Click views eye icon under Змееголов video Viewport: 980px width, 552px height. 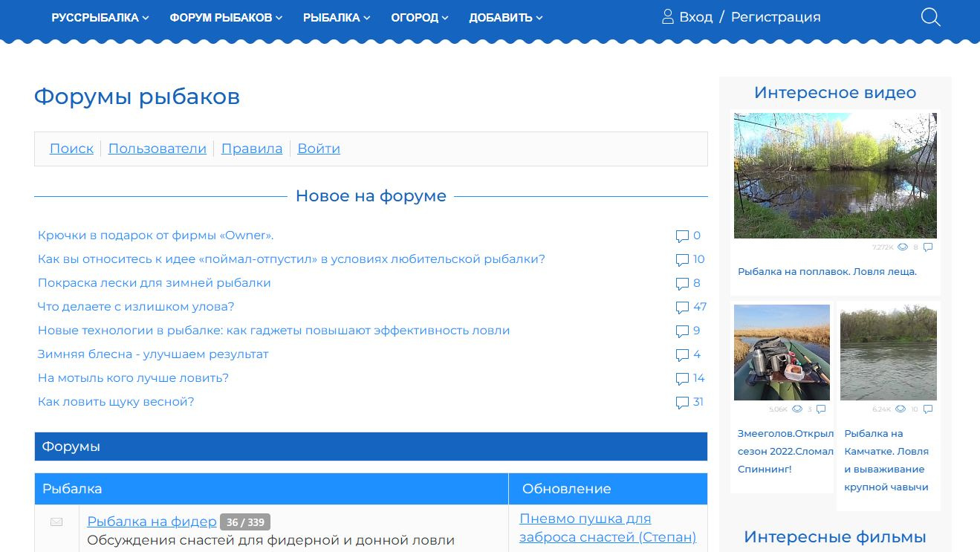797,409
